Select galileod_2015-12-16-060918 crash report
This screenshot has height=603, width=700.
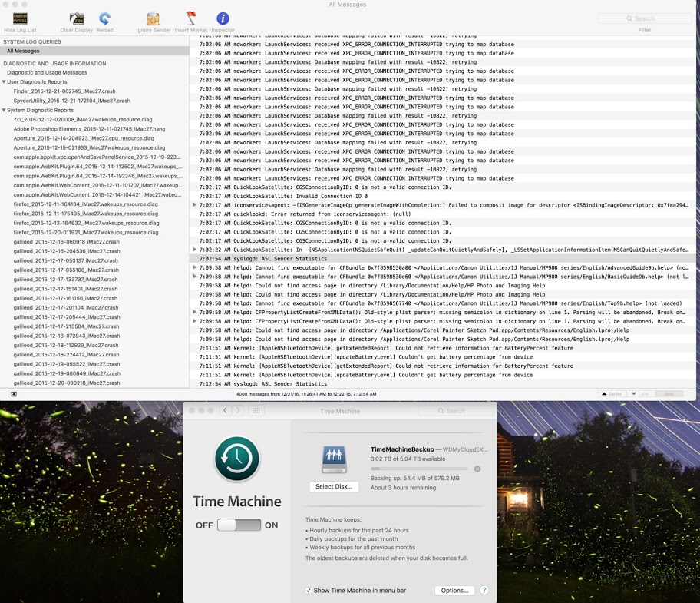coord(67,242)
